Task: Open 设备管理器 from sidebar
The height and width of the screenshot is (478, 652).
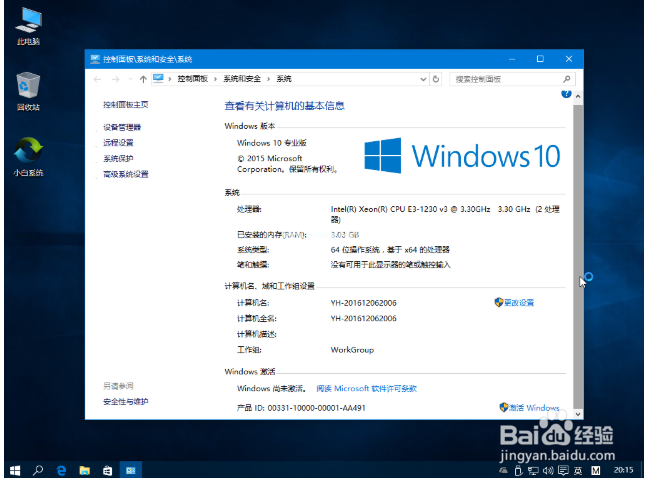Action: 122,127
